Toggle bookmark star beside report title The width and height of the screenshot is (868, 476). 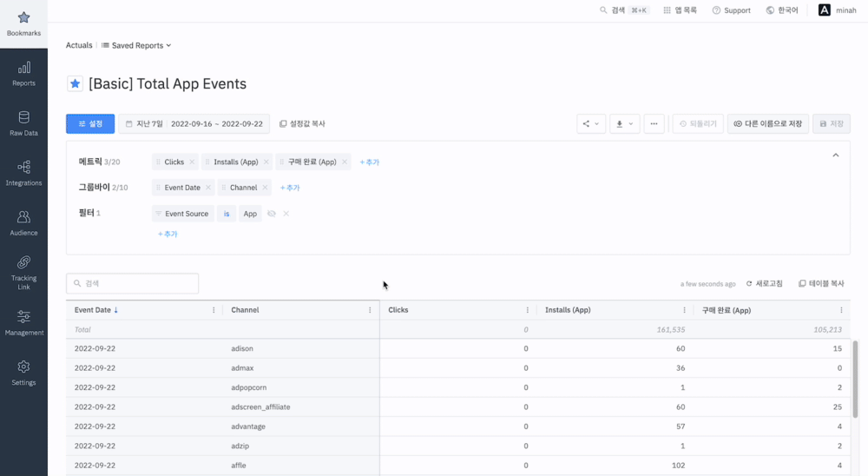tap(75, 83)
